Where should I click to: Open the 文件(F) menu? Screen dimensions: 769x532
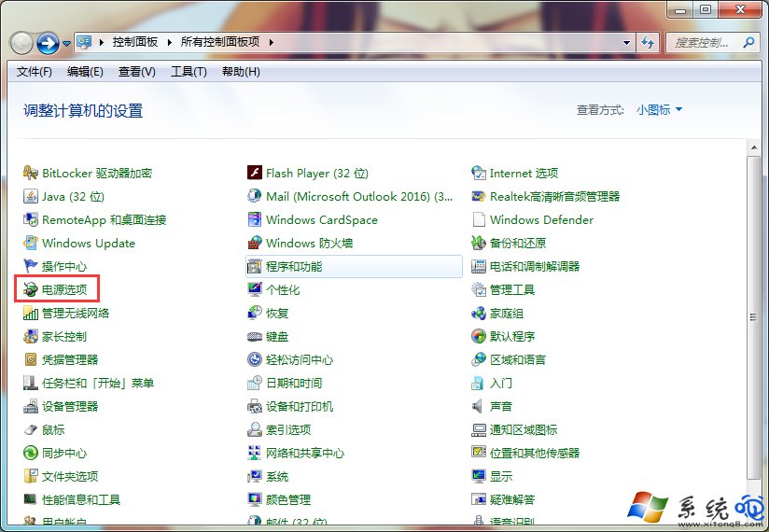[x=35, y=72]
